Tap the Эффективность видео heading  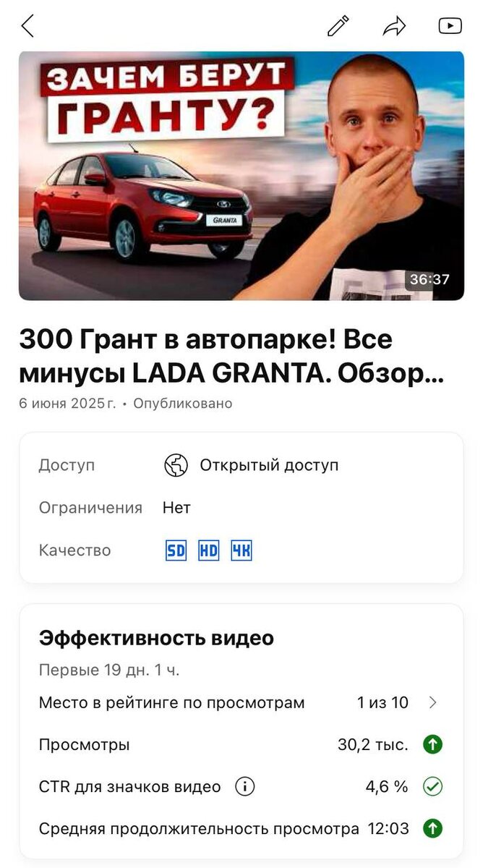(x=156, y=638)
